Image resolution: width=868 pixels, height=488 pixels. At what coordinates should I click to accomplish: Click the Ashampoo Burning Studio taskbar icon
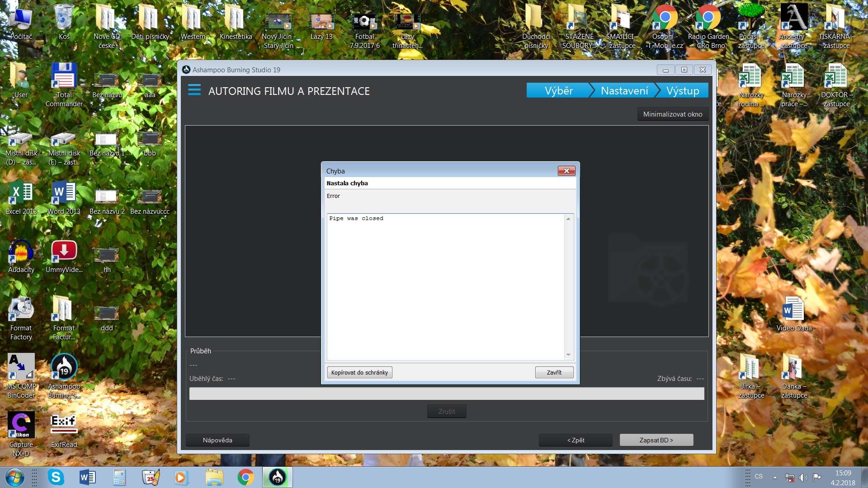pos(277,477)
